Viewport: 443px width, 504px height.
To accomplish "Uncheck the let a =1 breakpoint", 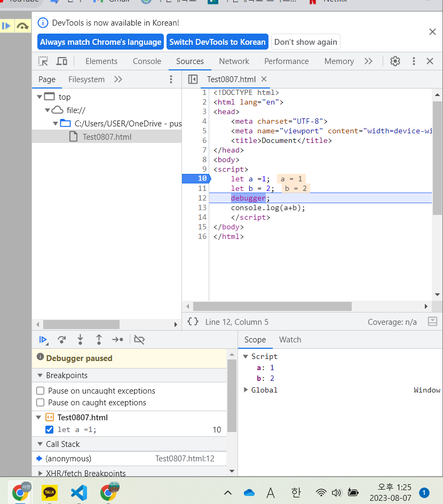I will 49,429.
